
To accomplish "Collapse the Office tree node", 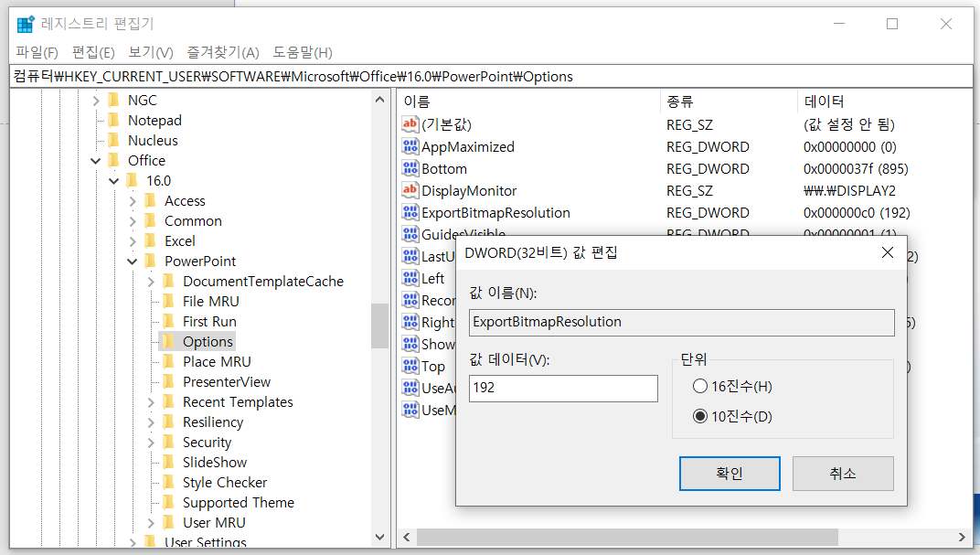I will (96, 161).
